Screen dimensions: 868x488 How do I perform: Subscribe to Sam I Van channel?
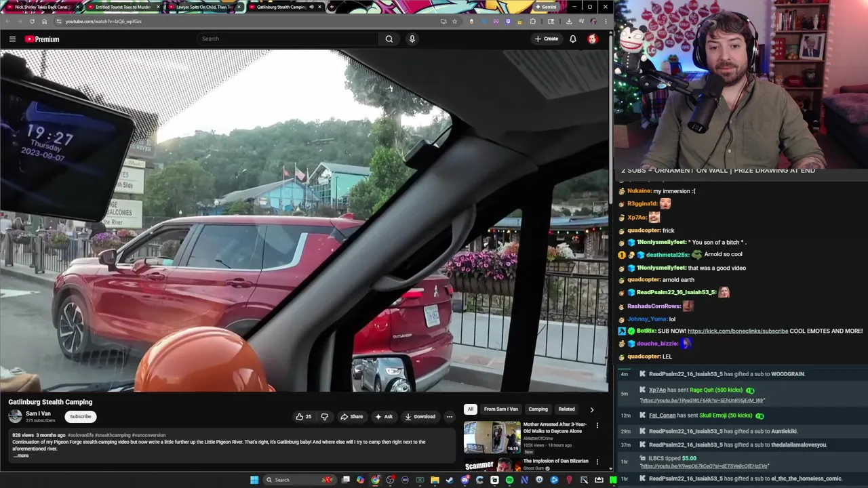click(x=80, y=417)
